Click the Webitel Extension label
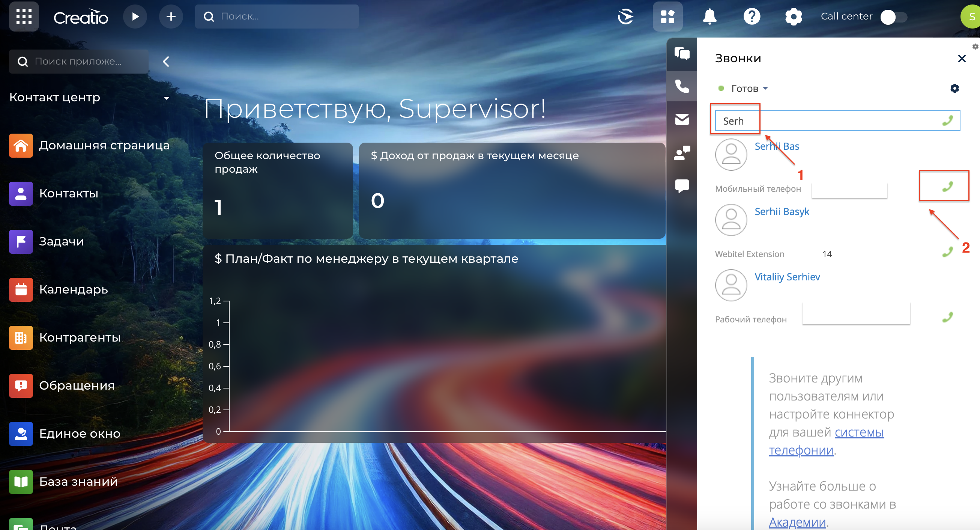 pos(750,254)
